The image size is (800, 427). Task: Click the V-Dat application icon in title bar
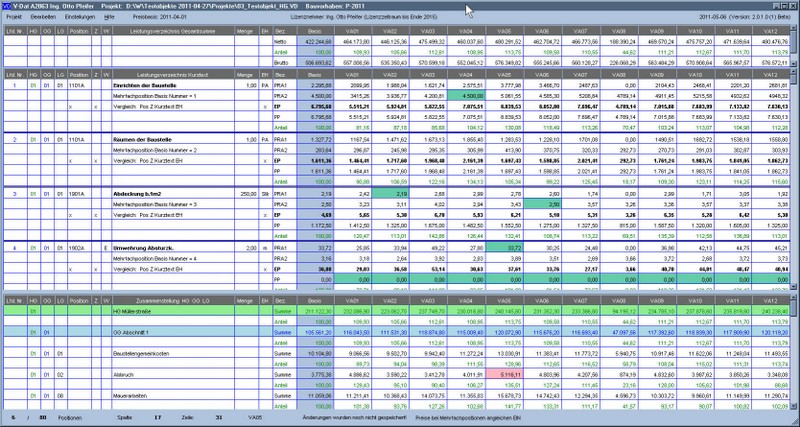[6, 6]
